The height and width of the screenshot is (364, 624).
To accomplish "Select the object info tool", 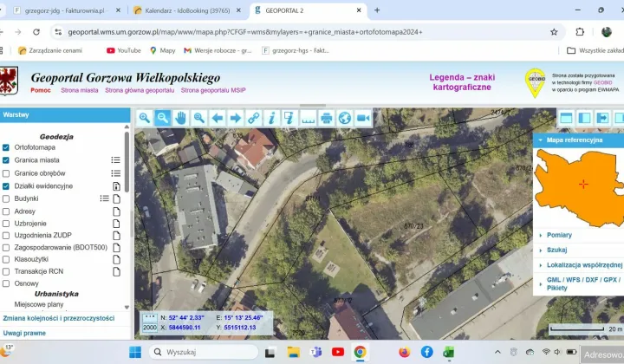I will (x=272, y=118).
